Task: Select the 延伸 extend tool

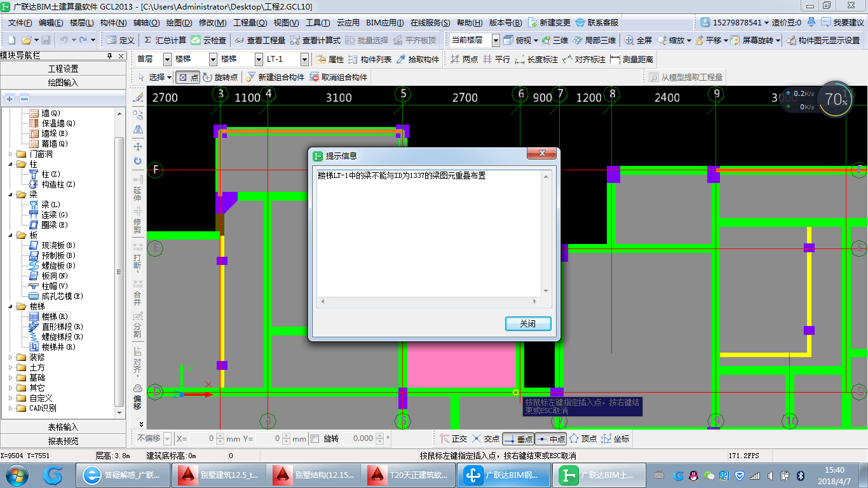Action: 137,189
